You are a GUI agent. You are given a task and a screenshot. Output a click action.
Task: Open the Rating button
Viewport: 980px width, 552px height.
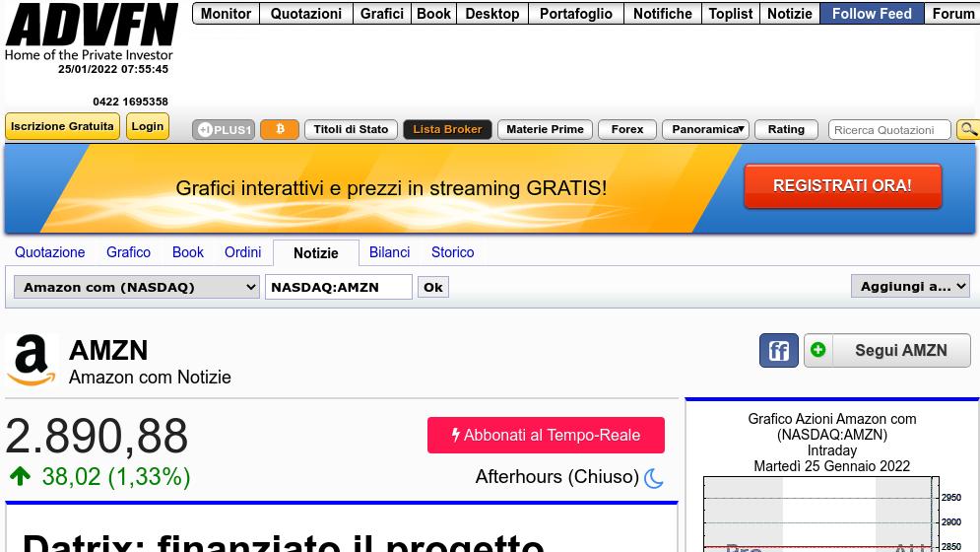[786, 129]
